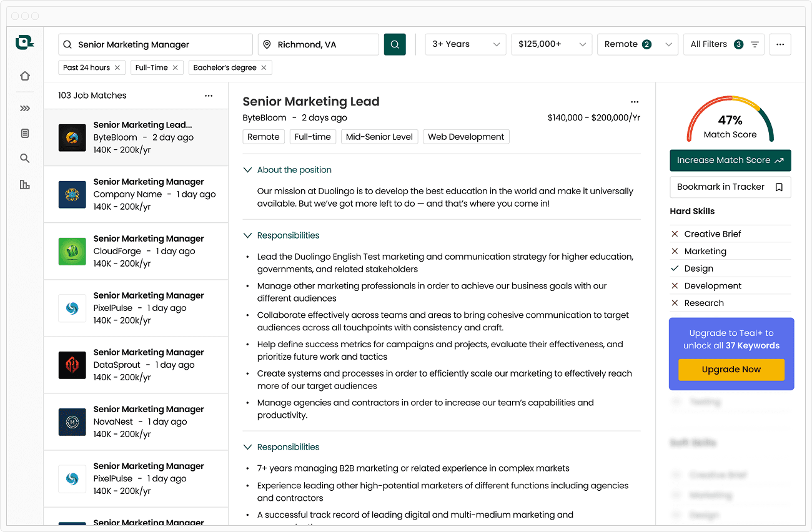
Task: Click the sidebar search magnifier icon
Action: tap(25, 159)
